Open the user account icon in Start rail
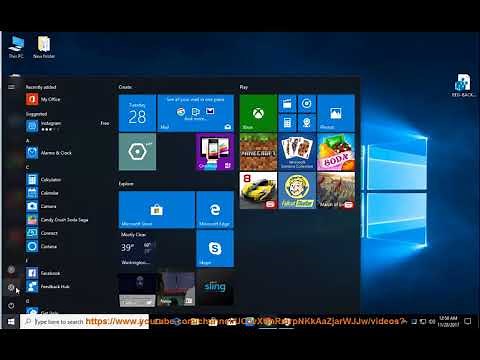 click(11, 269)
